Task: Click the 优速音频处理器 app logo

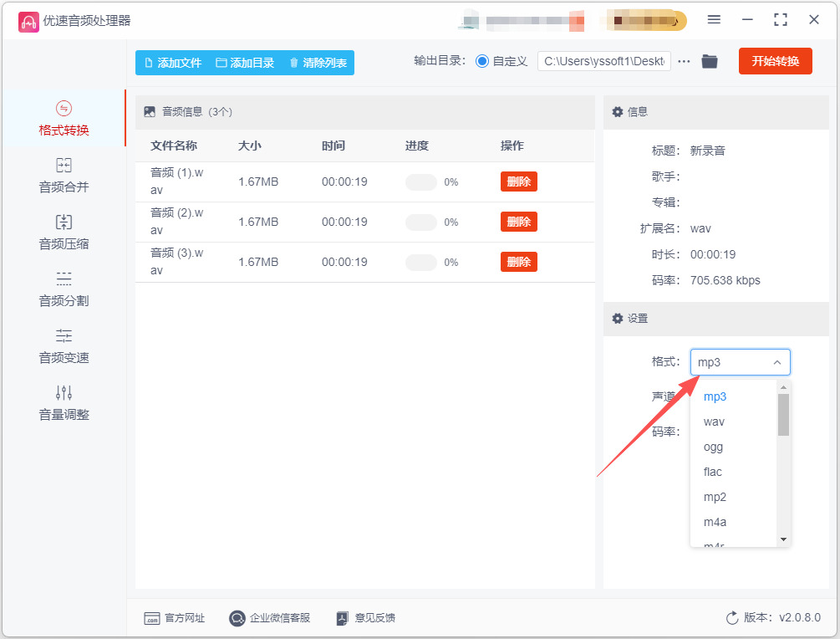Action: [x=28, y=22]
